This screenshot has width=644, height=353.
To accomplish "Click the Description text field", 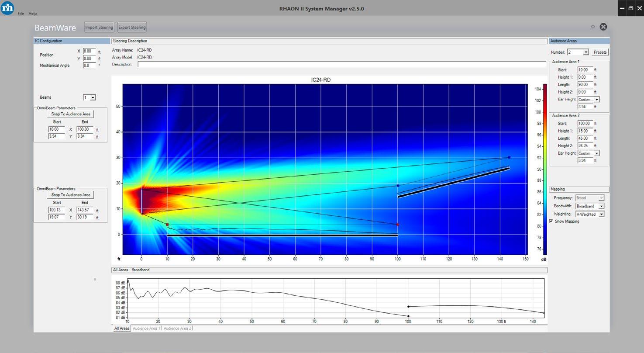I will (342, 64).
